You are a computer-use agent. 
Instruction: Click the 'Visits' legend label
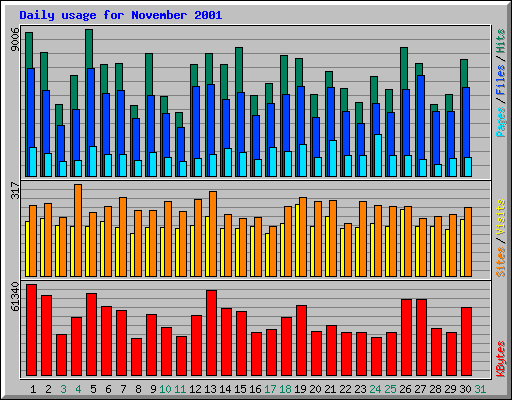pyautogui.click(x=501, y=217)
